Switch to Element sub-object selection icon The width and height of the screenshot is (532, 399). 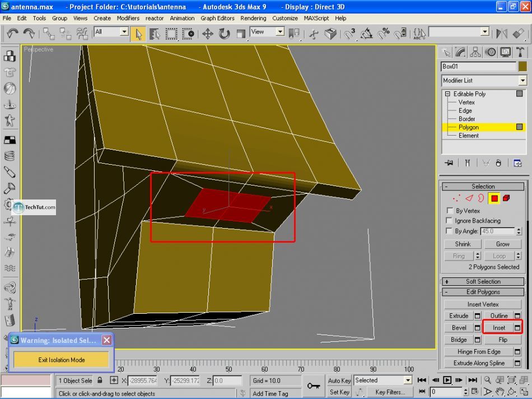506,198
